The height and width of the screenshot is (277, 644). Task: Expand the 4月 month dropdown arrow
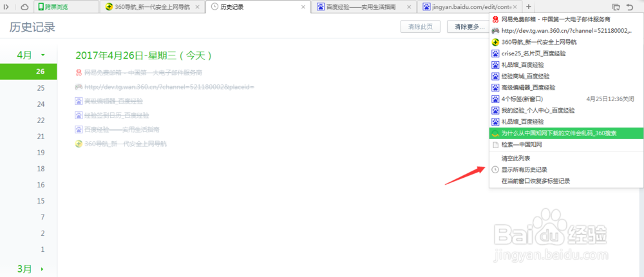[x=43, y=55]
